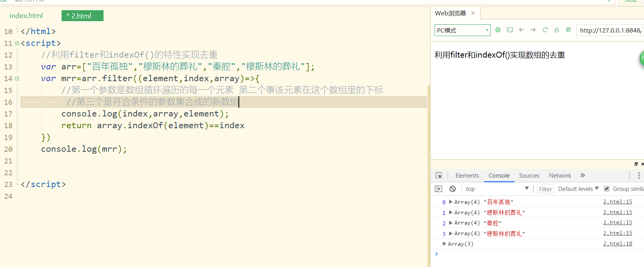Screen dimensions: 644x267
Task: Switch to the index.html editor tab
Action: click(x=26, y=16)
